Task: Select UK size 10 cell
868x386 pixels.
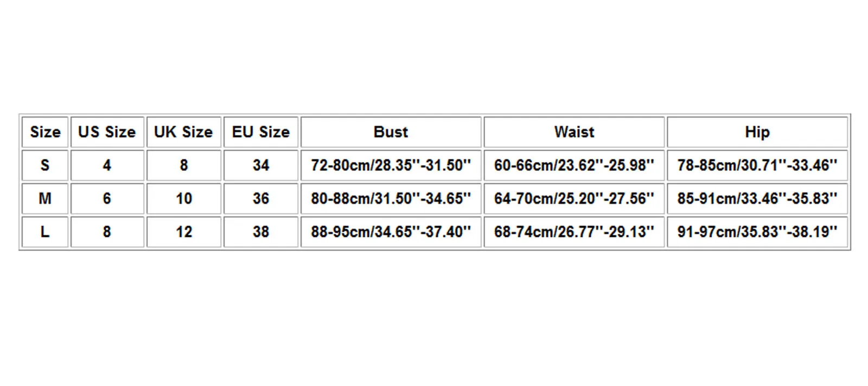Action: (183, 198)
